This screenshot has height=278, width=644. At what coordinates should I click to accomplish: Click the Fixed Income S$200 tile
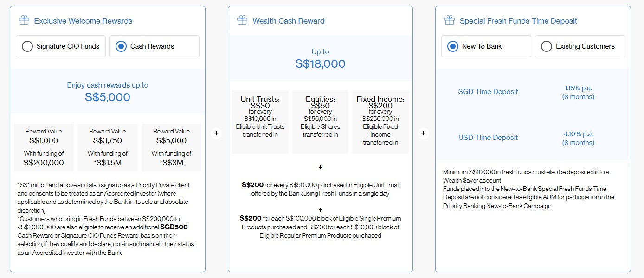[380, 122]
